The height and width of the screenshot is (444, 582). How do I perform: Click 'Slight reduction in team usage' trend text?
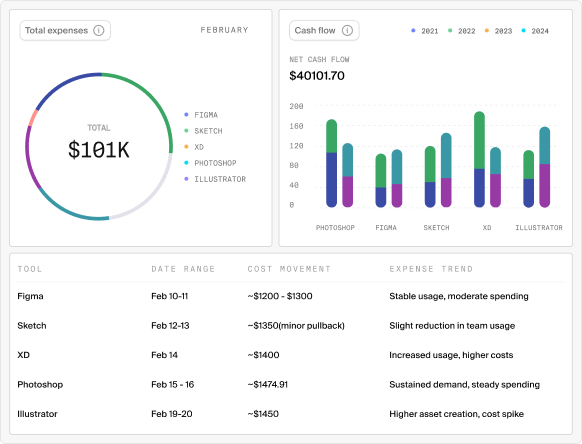452,326
